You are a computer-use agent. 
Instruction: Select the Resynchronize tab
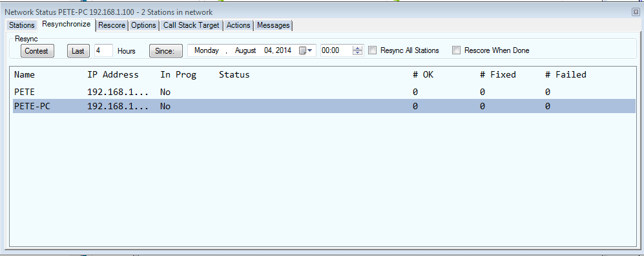pos(66,25)
